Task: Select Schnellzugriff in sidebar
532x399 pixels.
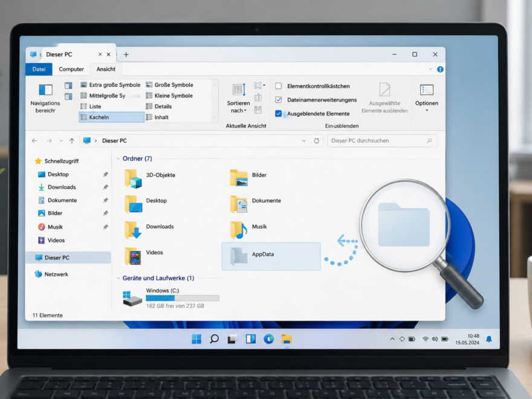Action: coord(57,161)
